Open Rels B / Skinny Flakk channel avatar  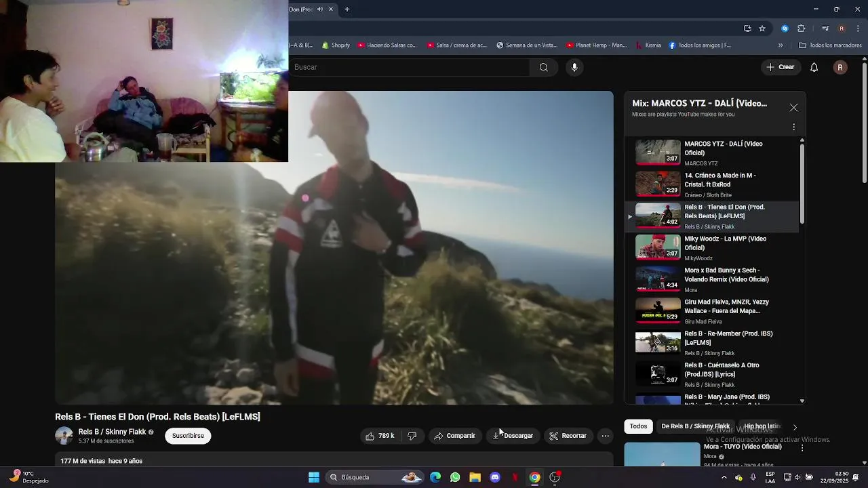point(64,436)
